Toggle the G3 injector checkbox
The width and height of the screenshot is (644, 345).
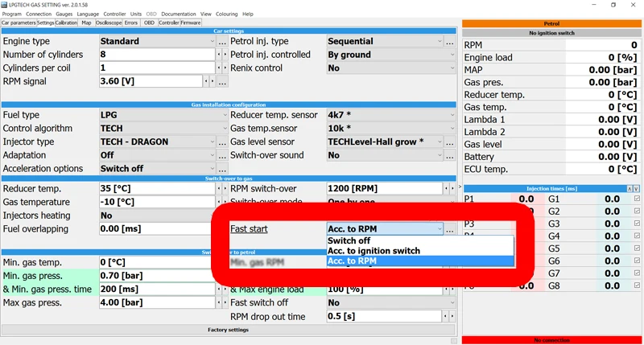click(x=637, y=224)
